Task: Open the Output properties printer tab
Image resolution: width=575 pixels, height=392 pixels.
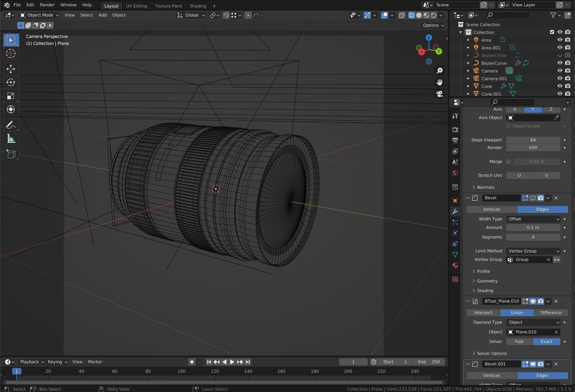Action: [x=455, y=140]
